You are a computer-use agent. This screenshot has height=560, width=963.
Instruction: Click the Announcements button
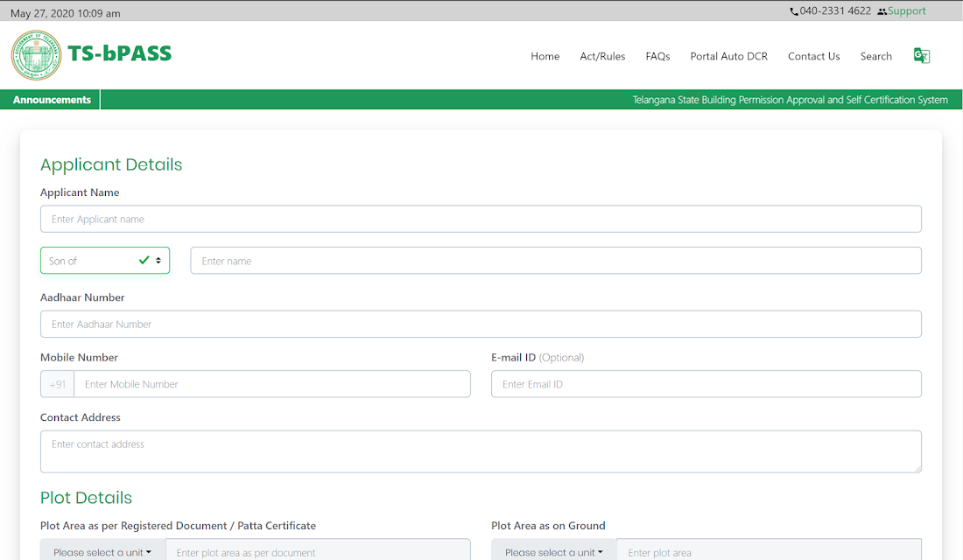[52, 100]
